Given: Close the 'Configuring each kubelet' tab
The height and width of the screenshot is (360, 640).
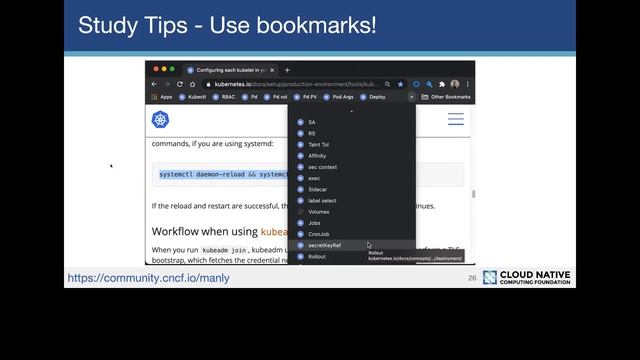Looking at the screenshot, I should point(272,70).
